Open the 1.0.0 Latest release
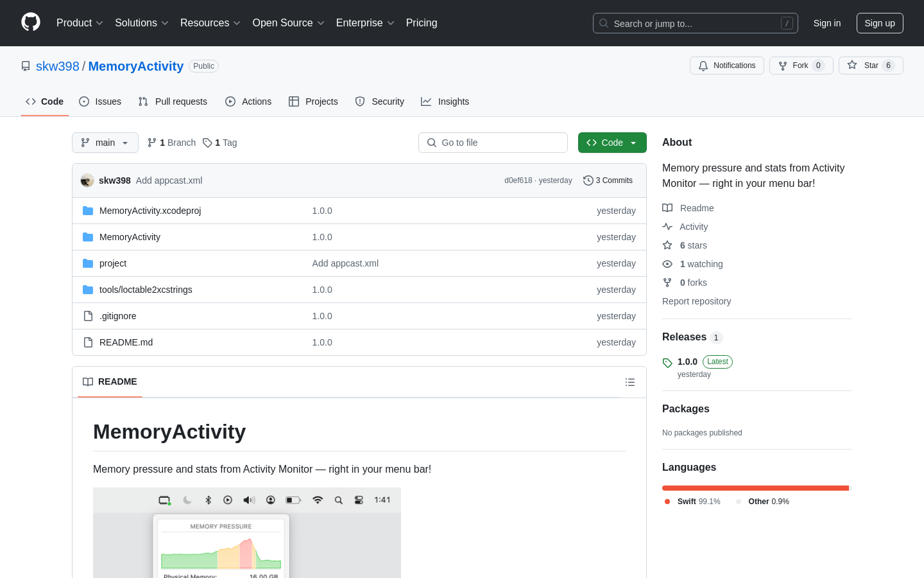 (x=705, y=362)
